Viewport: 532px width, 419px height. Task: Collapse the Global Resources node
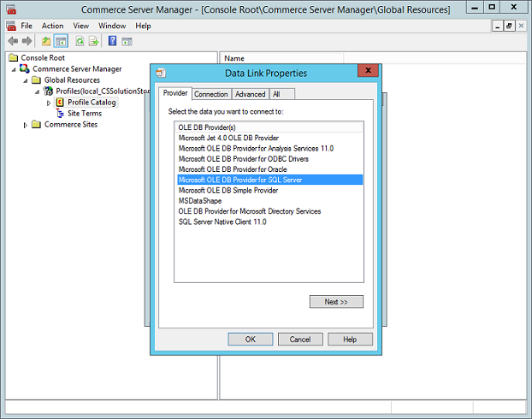26,80
